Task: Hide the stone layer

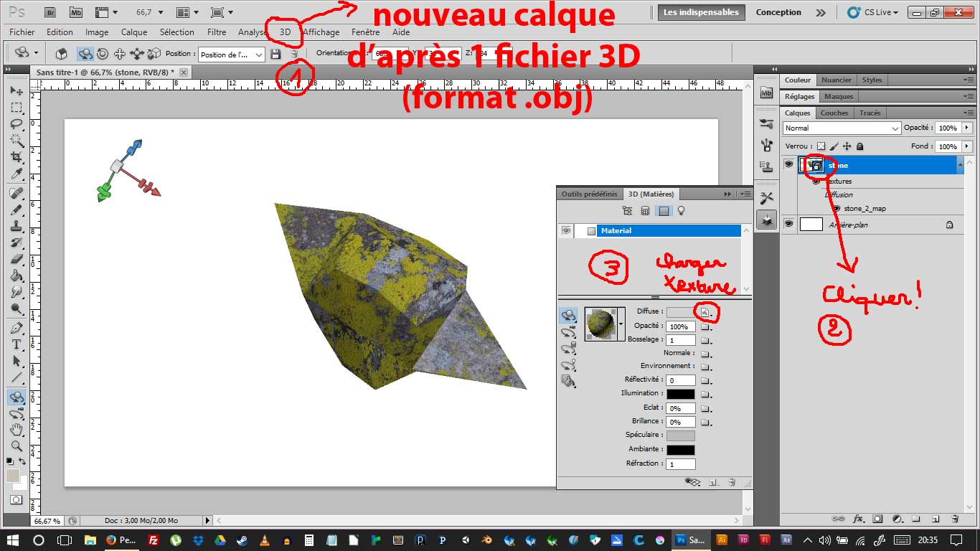Action: click(x=788, y=165)
